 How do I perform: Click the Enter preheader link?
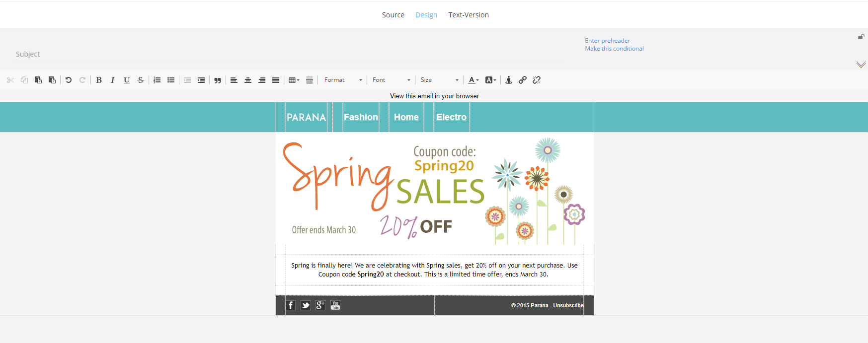pyautogui.click(x=607, y=41)
